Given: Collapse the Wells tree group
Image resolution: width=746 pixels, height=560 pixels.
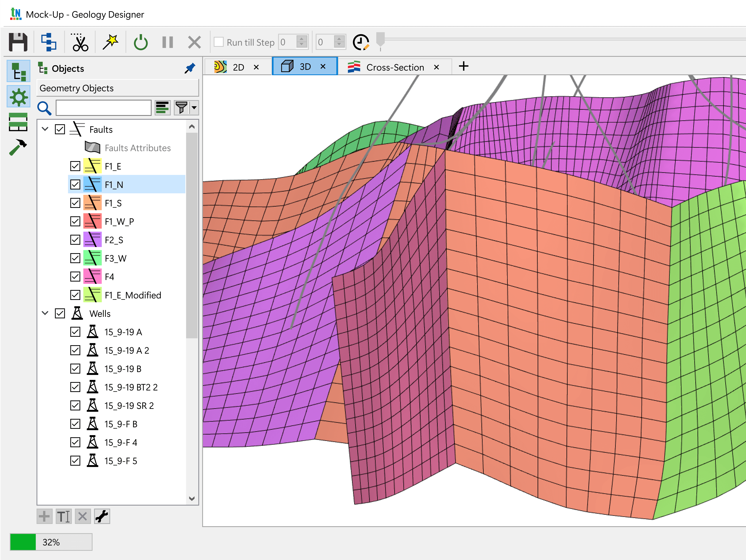Looking at the screenshot, I should coord(45,313).
